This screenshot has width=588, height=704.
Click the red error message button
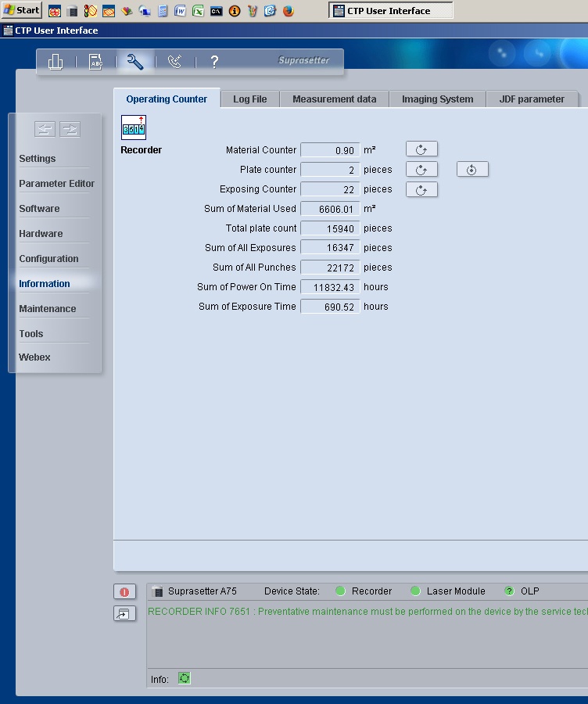tap(124, 591)
